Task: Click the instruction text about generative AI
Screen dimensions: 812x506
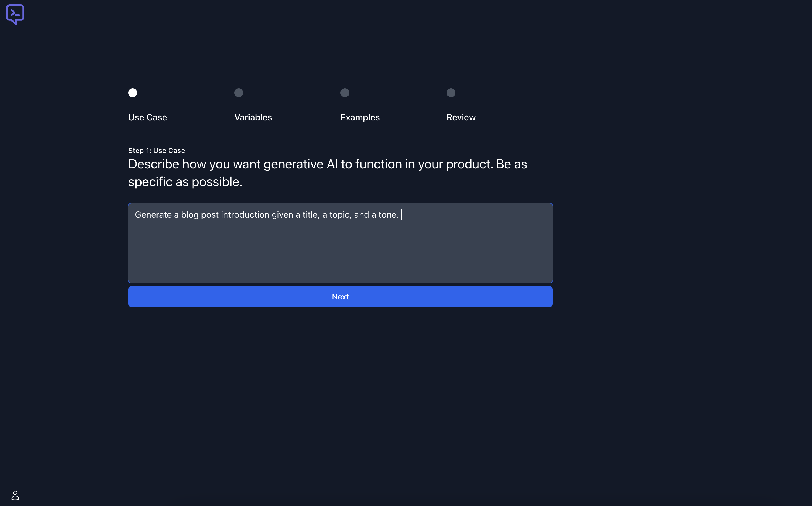Action: pyautogui.click(x=328, y=172)
